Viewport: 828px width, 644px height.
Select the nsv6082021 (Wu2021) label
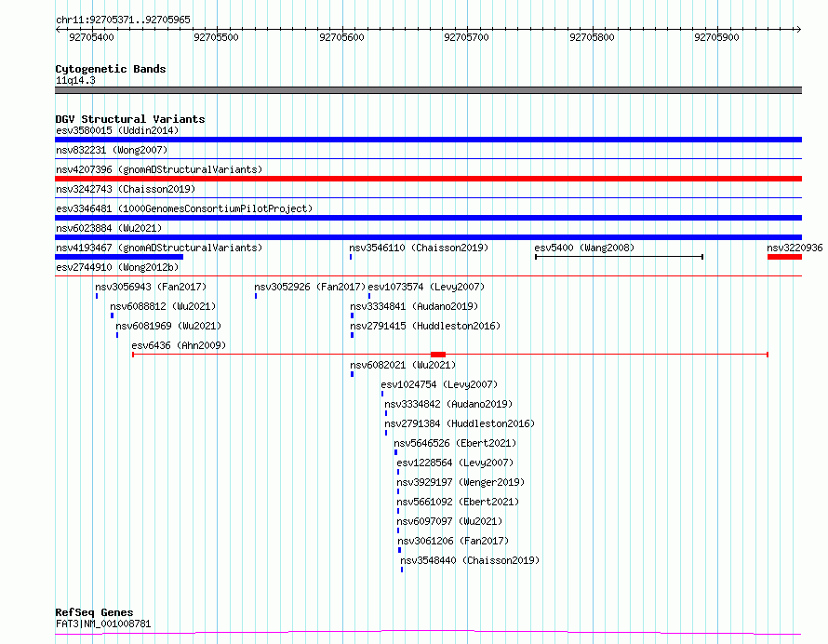pos(403,365)
